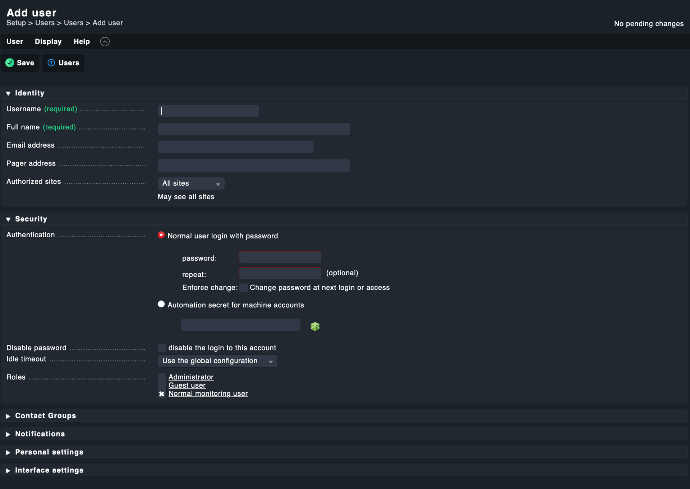Screen dimensions: 690x489
Task: Open the Help menu
Action: (81, 41)
